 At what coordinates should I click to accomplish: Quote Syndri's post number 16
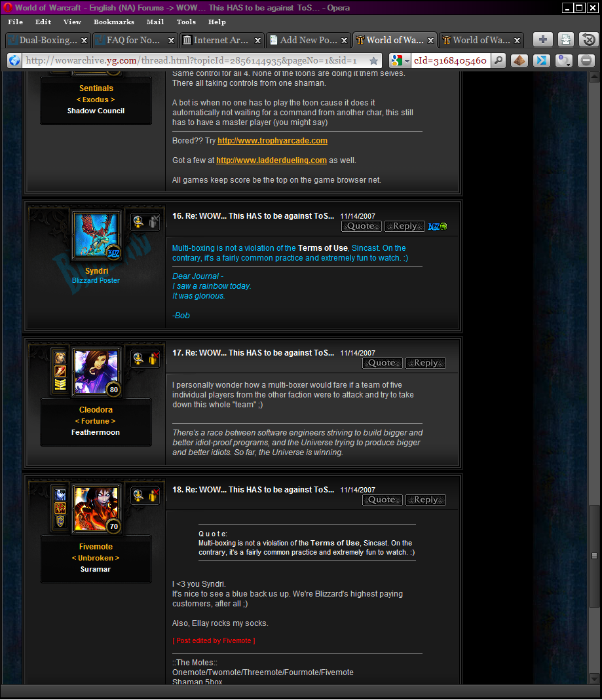[362, 227]
